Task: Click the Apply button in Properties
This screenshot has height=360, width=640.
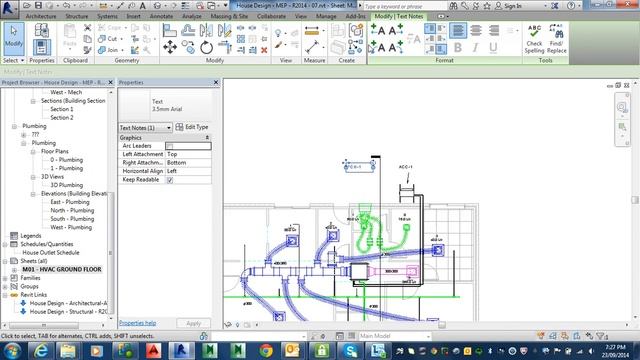Action: [193, 323]
